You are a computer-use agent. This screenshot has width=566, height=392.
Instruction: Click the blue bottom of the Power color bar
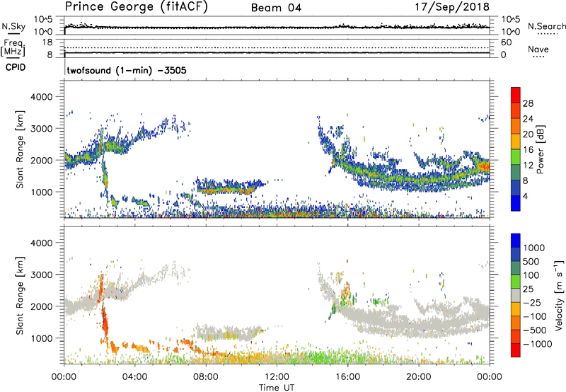click(516, 204)
